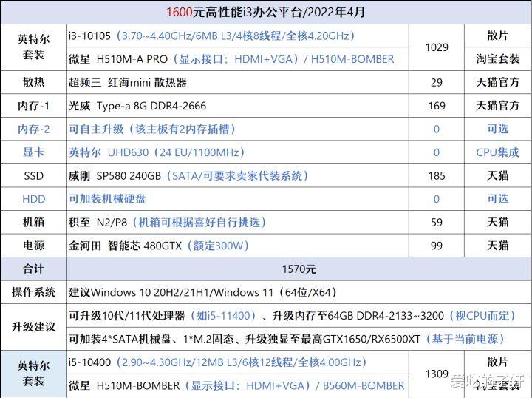Click the price 0 in 显卡 row

pyautogui.click(x=437, y=152)
